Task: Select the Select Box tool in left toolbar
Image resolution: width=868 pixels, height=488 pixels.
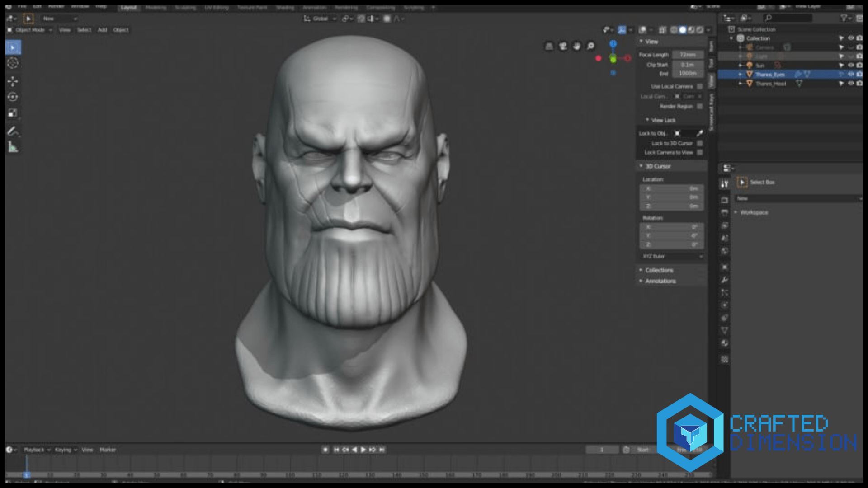Action: tap(13, 47)
